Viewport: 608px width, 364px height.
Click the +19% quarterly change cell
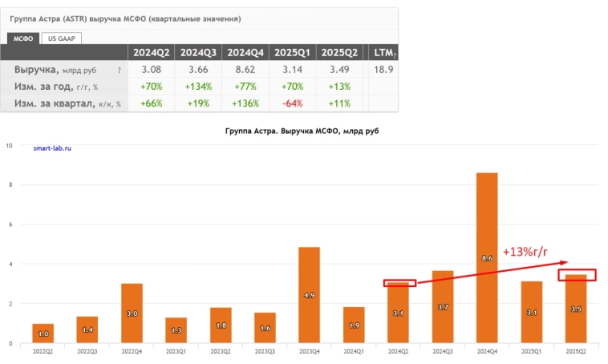click(x=198, y=103)
